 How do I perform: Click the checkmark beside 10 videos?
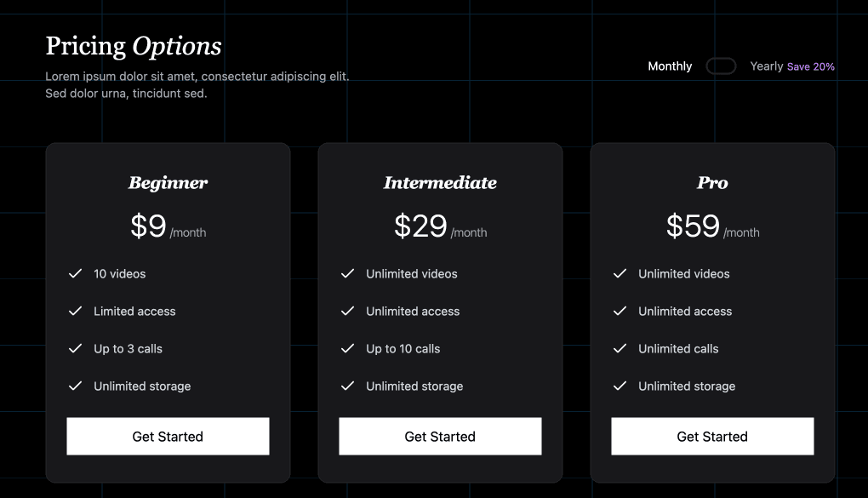75,273
